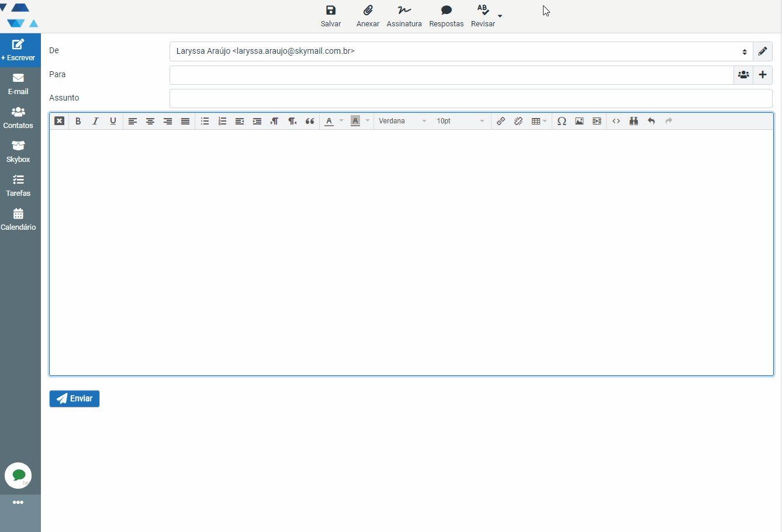Screen dimensions: 782x532
Task: Insert media with film icon
Action: tap(597, 121)
